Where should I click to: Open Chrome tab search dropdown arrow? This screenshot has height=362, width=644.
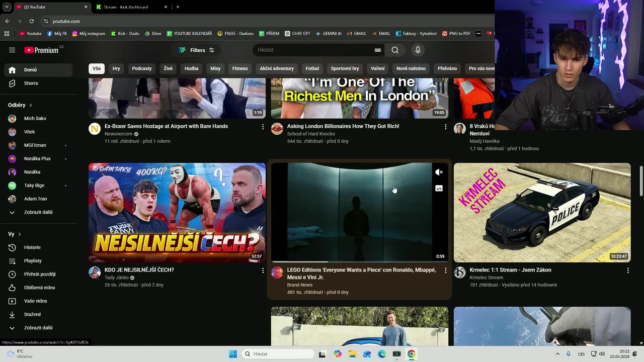coord(7,7)
